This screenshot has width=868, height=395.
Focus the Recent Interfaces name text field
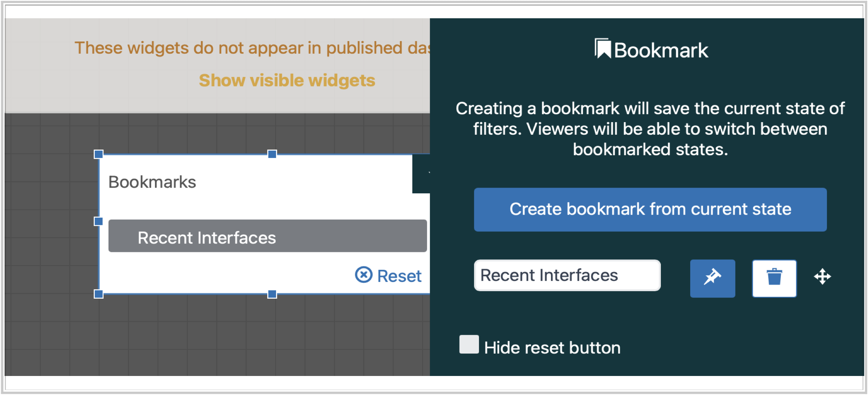pyautogui.click(x=567, y=276)
